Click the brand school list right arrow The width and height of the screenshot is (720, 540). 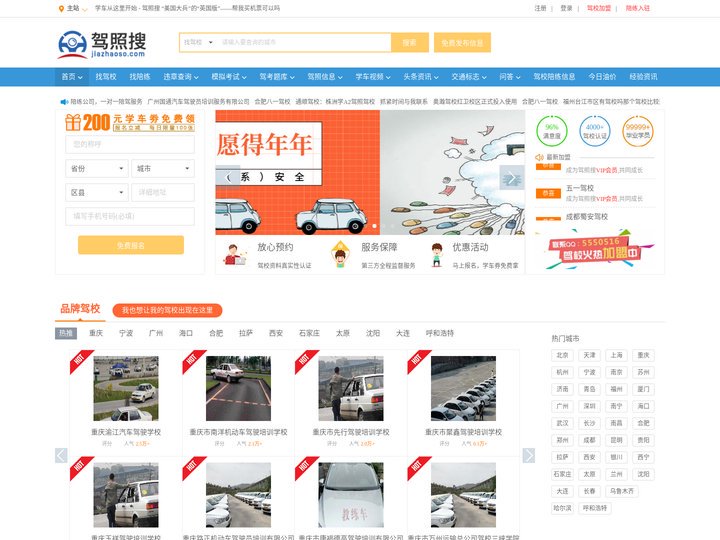click(x=529, y=455)
